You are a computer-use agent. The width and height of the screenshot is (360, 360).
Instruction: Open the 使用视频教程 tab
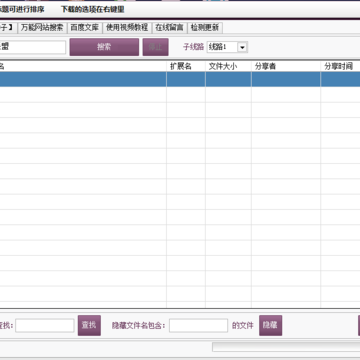click(x=127, y=28)
